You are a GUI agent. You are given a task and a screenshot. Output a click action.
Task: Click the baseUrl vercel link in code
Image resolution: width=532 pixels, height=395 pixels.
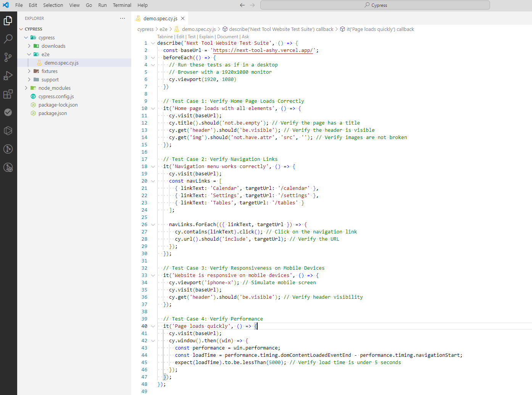pyautogui.click(x=263, y=50)
